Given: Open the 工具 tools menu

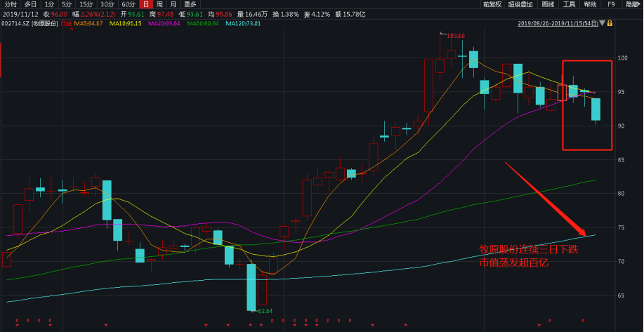Looking at the screenshot, I should (x=569, y=4).
